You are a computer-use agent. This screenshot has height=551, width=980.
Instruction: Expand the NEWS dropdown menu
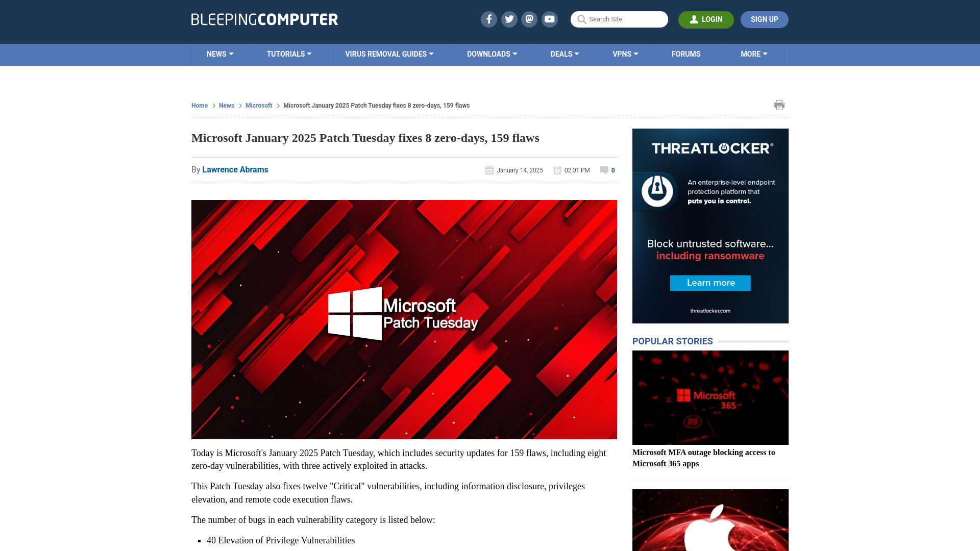220,54
